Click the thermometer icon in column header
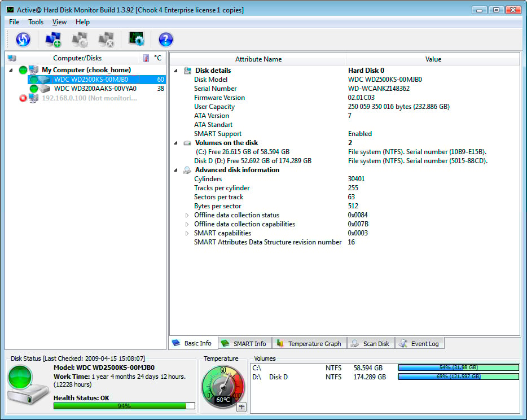 coord(146,58)
